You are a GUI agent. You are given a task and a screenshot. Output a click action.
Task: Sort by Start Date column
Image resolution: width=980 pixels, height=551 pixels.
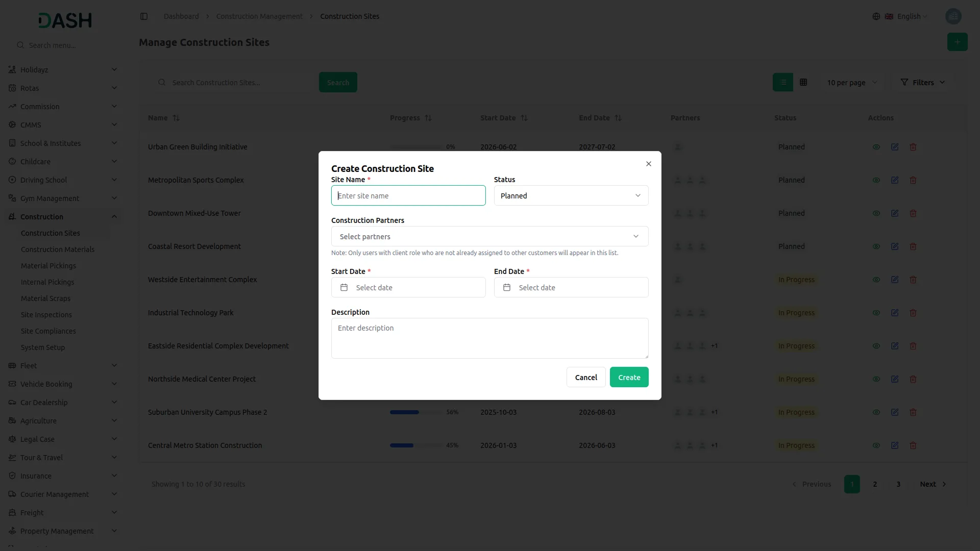tap(504, 118)
